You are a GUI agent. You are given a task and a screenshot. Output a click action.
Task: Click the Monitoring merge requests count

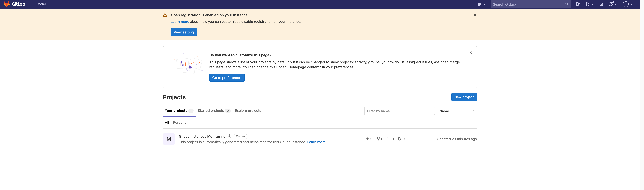click(390, 139)
